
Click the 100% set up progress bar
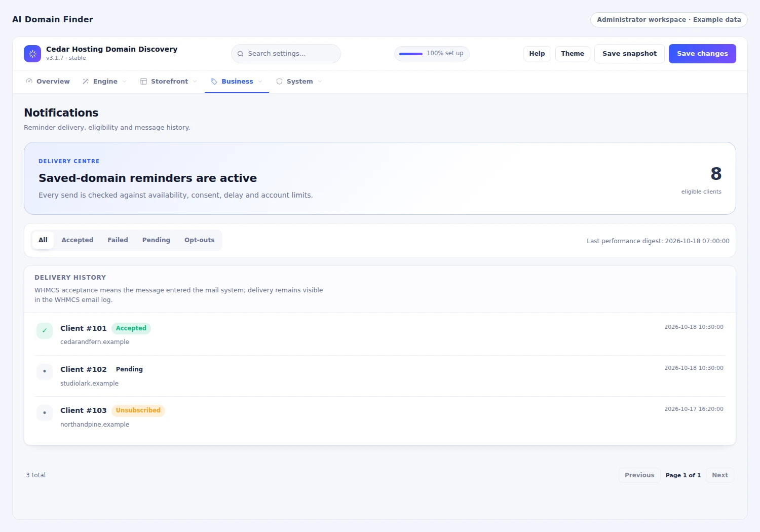click(411, 54)
